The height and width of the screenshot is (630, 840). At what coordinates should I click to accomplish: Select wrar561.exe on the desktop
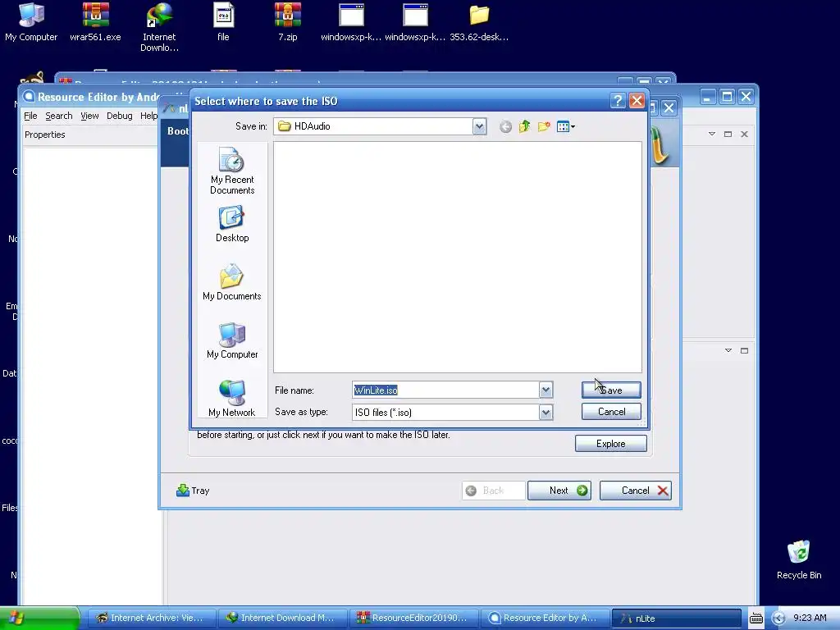tap(95, 21)
